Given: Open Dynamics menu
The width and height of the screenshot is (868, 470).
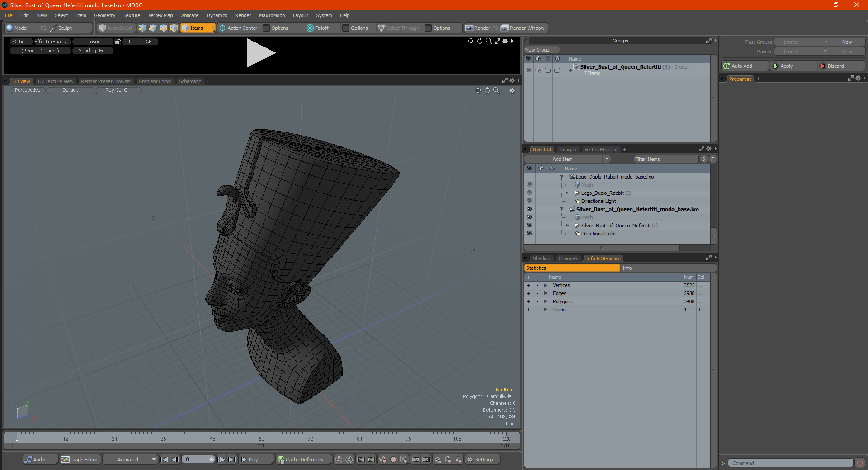Looking at the screenshot, I should click(217, 15).
